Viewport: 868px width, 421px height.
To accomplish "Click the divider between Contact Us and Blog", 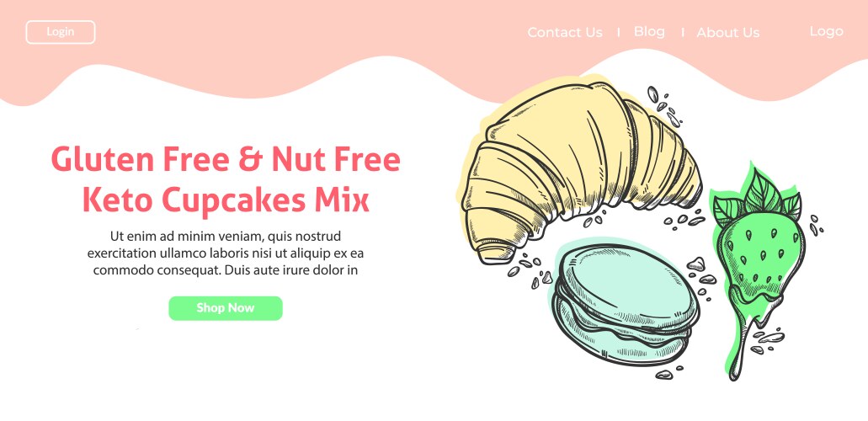I will 618,33.
